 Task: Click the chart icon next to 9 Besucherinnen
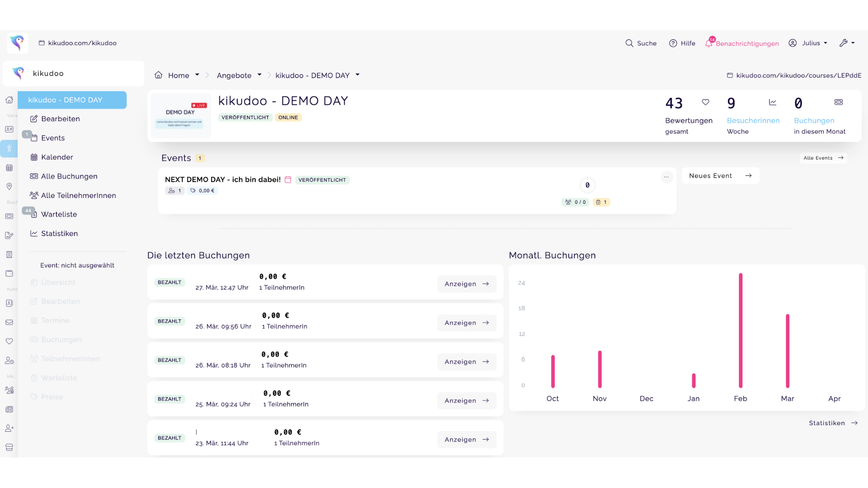(773, 102)
